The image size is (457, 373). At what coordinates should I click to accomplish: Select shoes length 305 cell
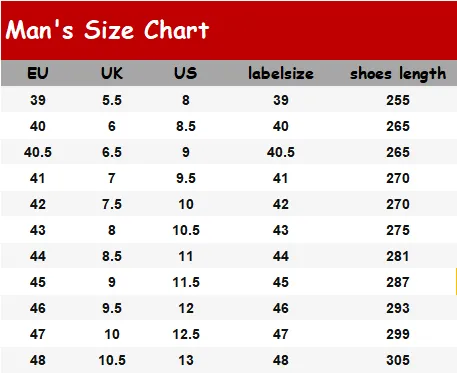coord(398,360)
